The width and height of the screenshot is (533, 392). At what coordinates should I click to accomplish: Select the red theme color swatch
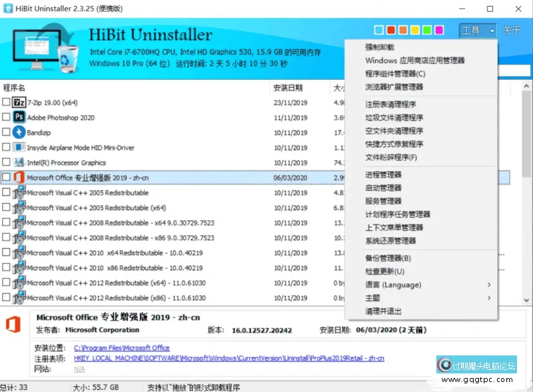[x=390, y=30]
